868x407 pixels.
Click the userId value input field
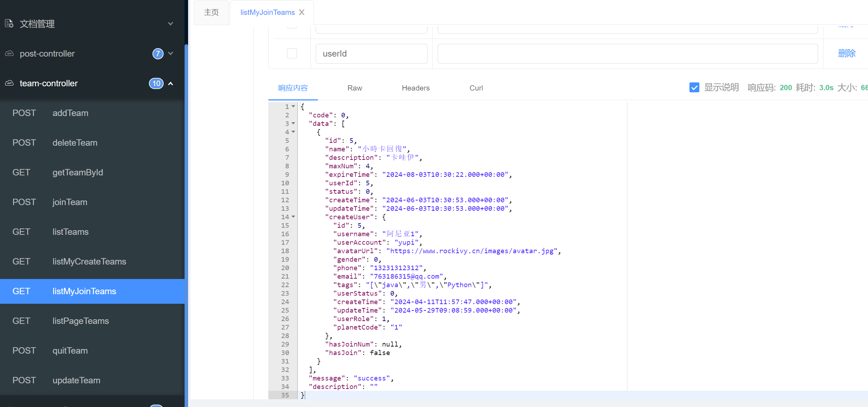click(628, 54)
